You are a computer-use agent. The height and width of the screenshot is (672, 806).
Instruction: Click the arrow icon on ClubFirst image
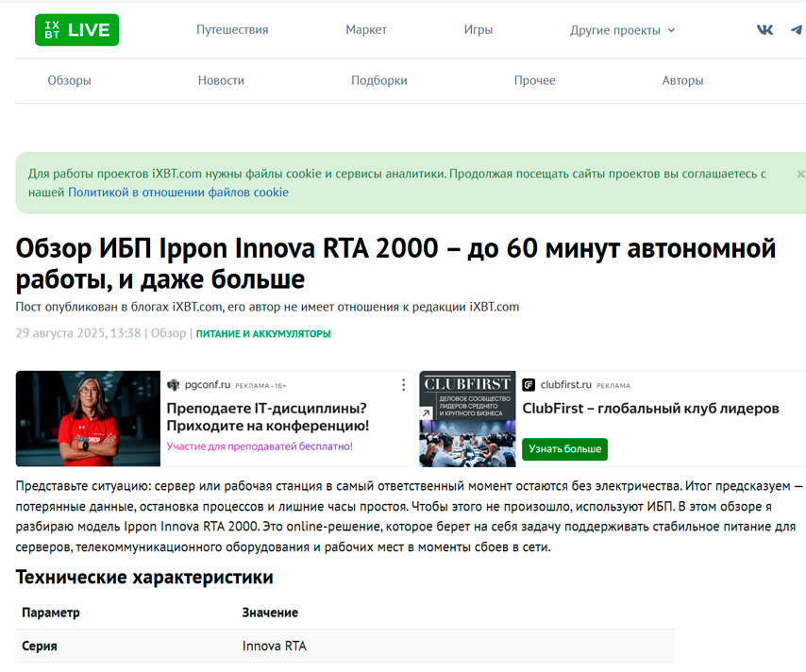(427, 413)
